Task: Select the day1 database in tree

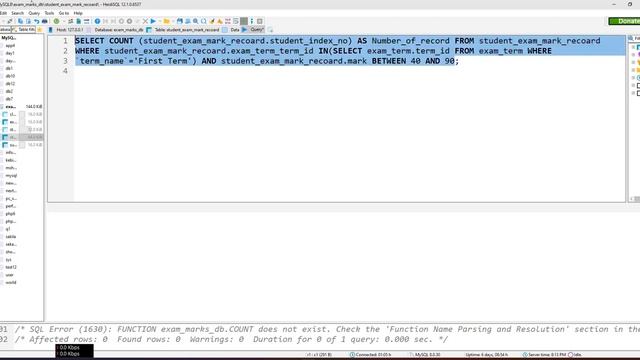Action: 10,53
